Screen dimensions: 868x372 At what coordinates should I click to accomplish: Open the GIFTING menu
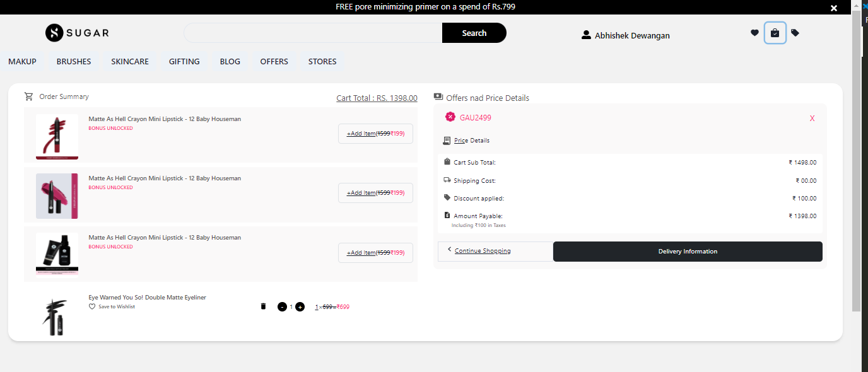184,62
